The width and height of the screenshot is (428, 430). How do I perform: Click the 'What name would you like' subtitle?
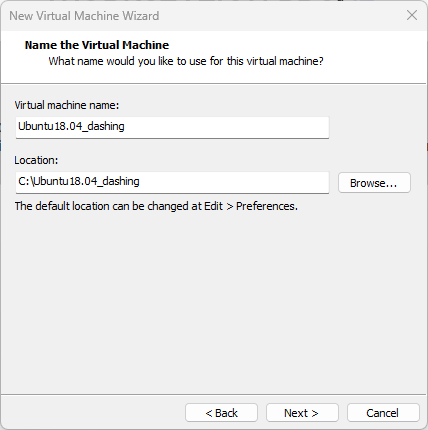click(x=186, y=61)
